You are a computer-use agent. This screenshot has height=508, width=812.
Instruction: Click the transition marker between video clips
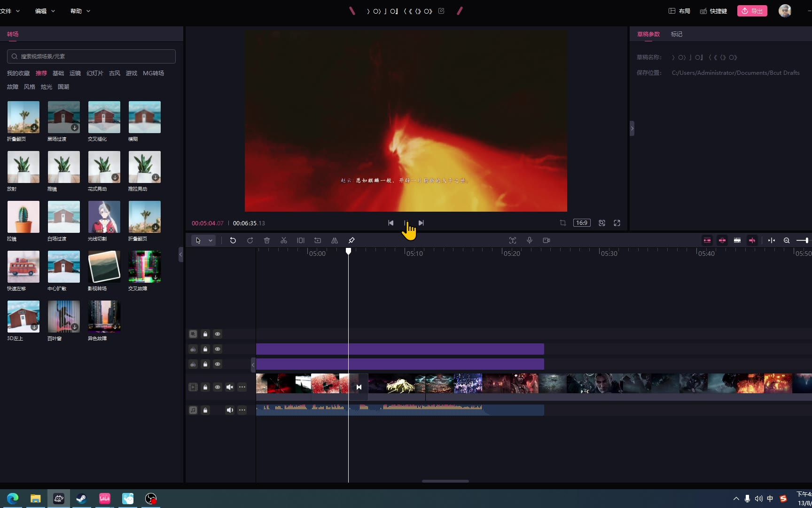359,387
